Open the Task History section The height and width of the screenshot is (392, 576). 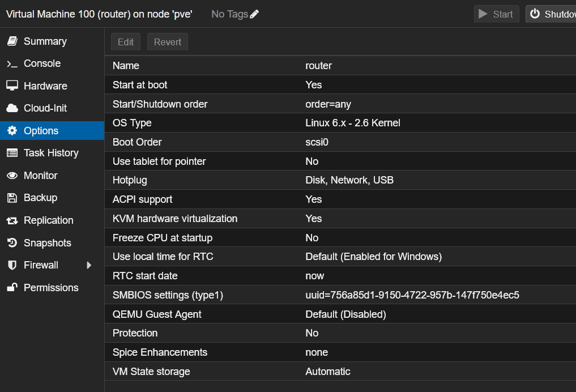[51, 153]
